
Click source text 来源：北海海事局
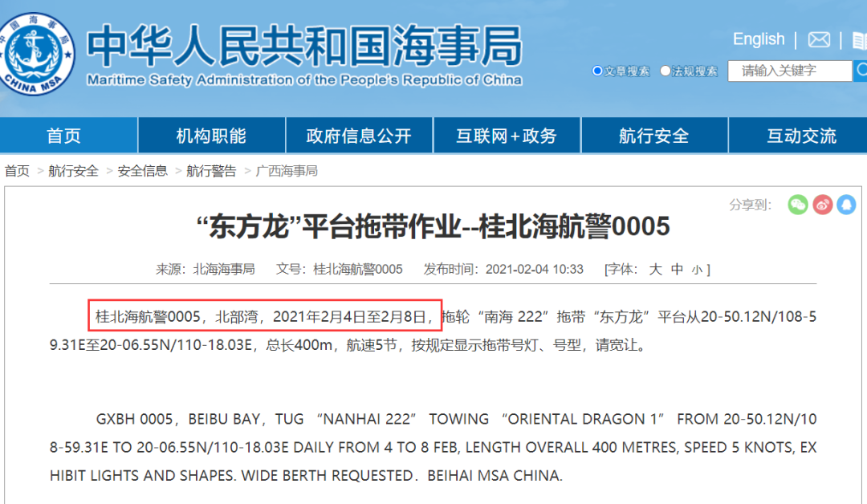click(206, 269)
